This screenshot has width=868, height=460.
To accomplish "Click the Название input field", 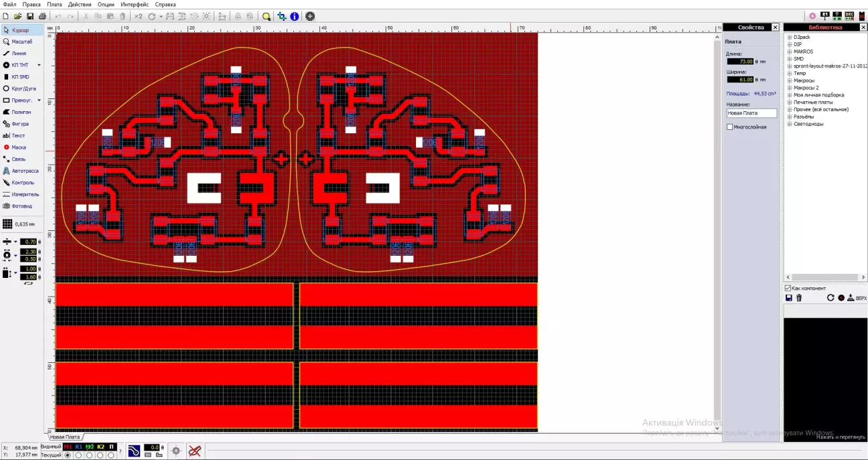I will [751, 113].
